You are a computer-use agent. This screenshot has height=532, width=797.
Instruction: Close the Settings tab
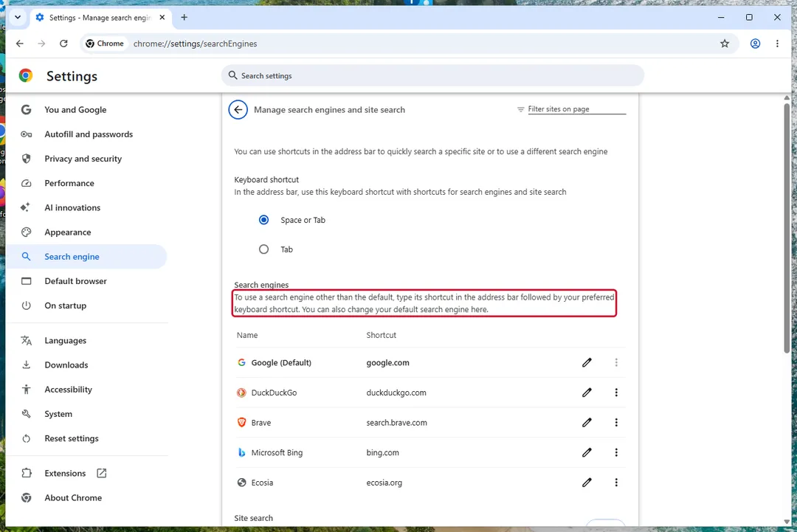click(162, 17)
